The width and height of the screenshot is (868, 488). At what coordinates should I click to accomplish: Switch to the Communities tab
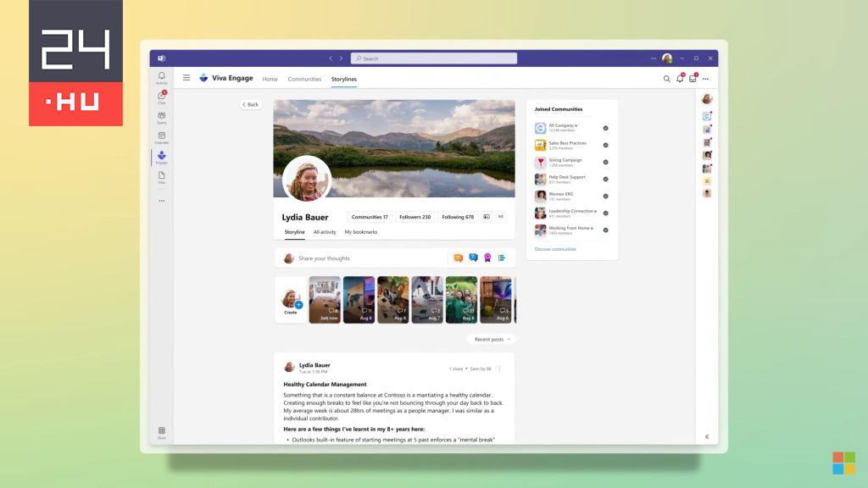point(304,79)
